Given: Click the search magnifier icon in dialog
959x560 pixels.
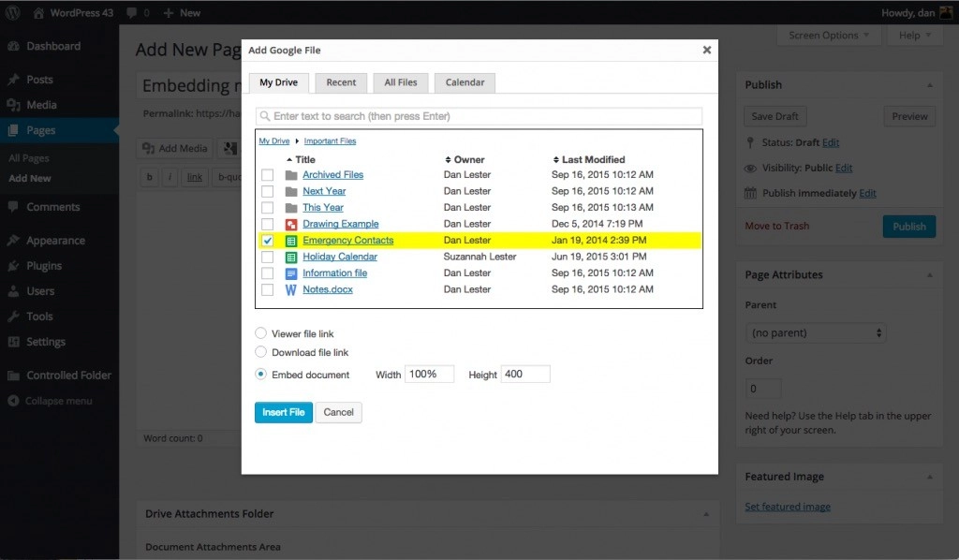Looking at the screenshot, I should 266,117.
